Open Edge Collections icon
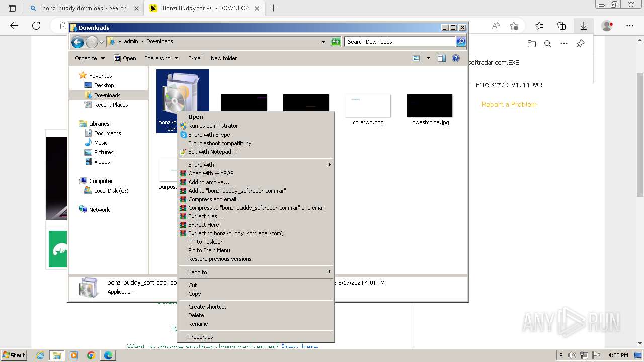Image resolution: width=644 pixels, height=362 pixels. 561,26
